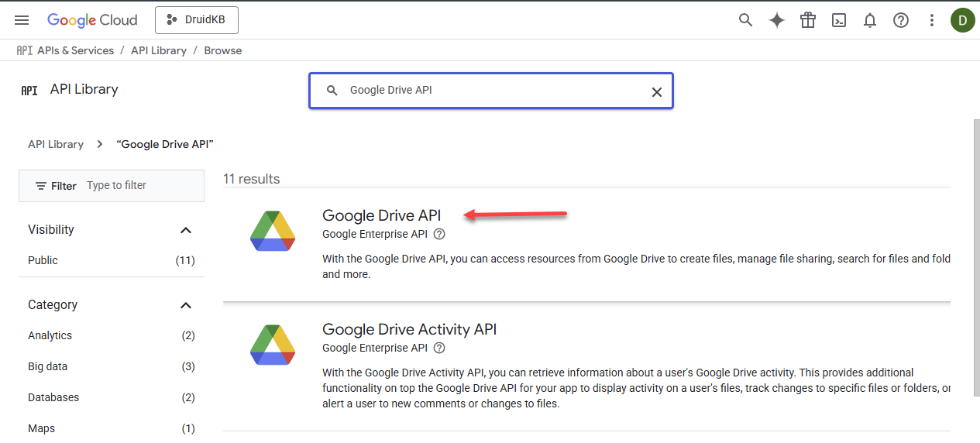Click the vertical page scrollbar
The width and height of the screenshot is (980, 443).
coord(975,258)
